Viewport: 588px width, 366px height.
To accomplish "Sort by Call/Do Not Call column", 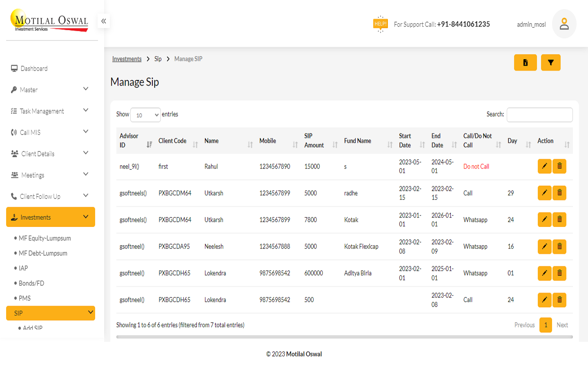I will pos(482,140).
